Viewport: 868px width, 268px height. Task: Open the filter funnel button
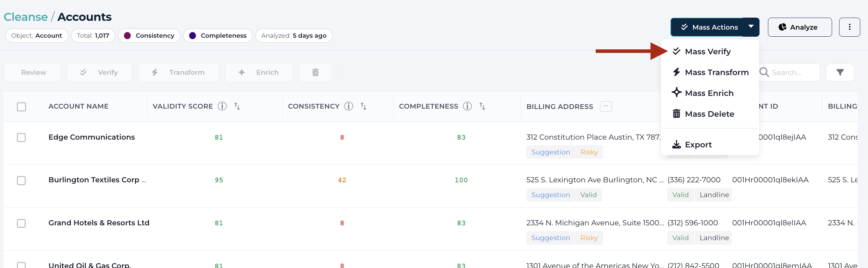pos(840,72)
